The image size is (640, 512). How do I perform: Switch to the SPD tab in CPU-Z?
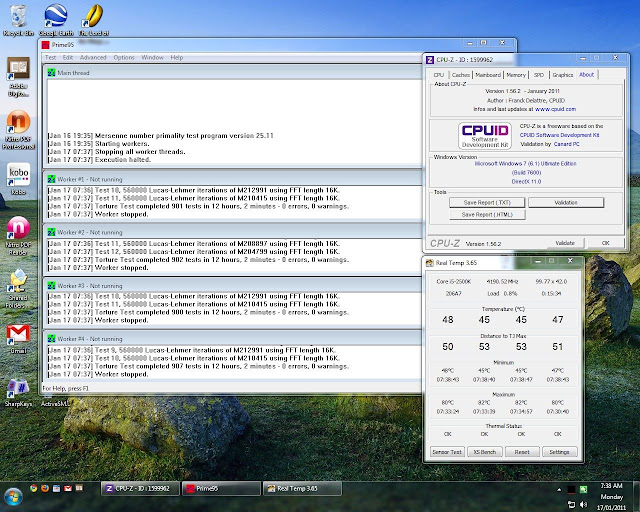539,75
